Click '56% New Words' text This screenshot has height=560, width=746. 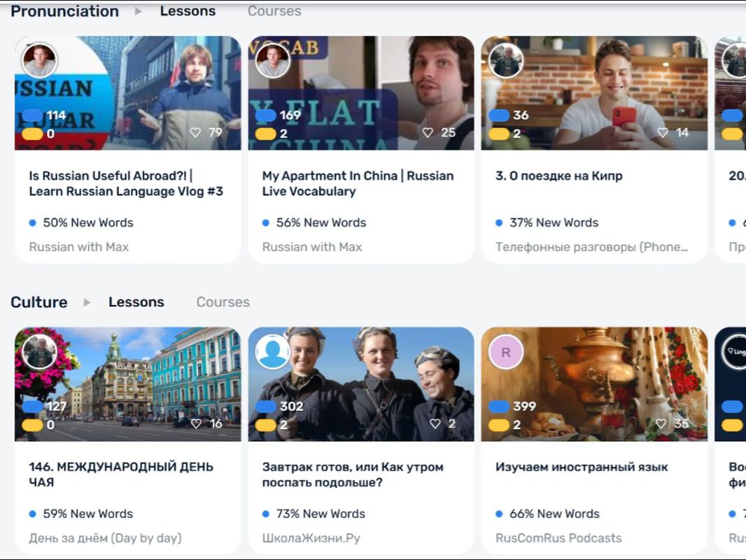pos(321,223)
